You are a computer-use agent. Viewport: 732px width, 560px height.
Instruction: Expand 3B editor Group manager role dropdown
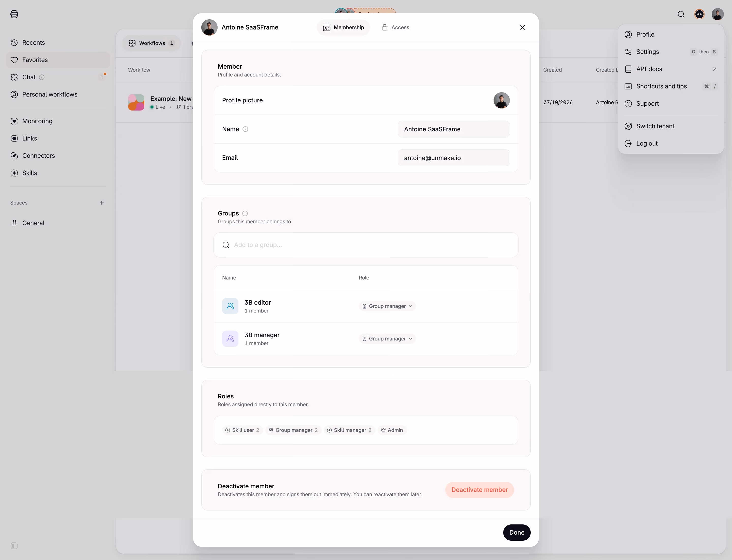coord(387,306)
